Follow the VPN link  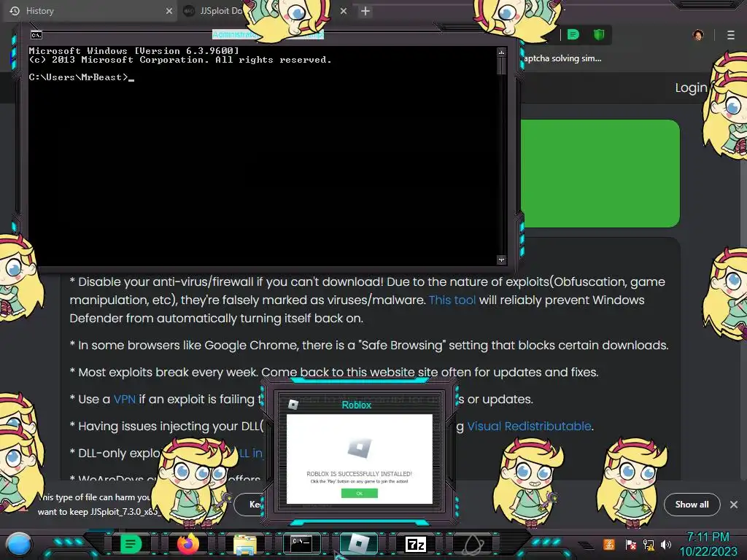(124, 399)
